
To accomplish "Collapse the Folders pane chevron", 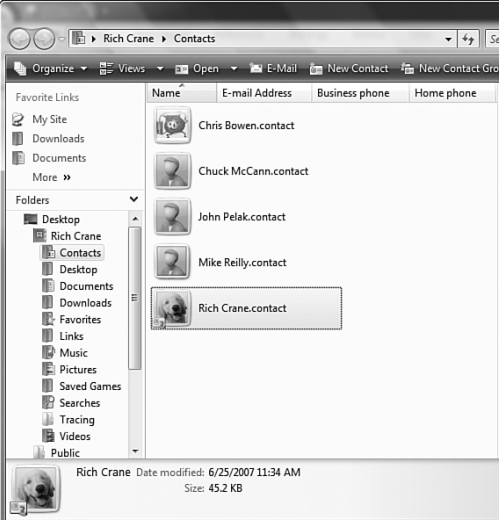I will coord(134,199).
